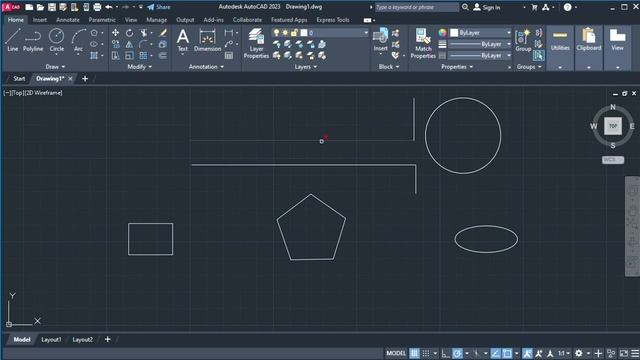
Task: Open the Clipboard panel button
Action: [589, 40]
